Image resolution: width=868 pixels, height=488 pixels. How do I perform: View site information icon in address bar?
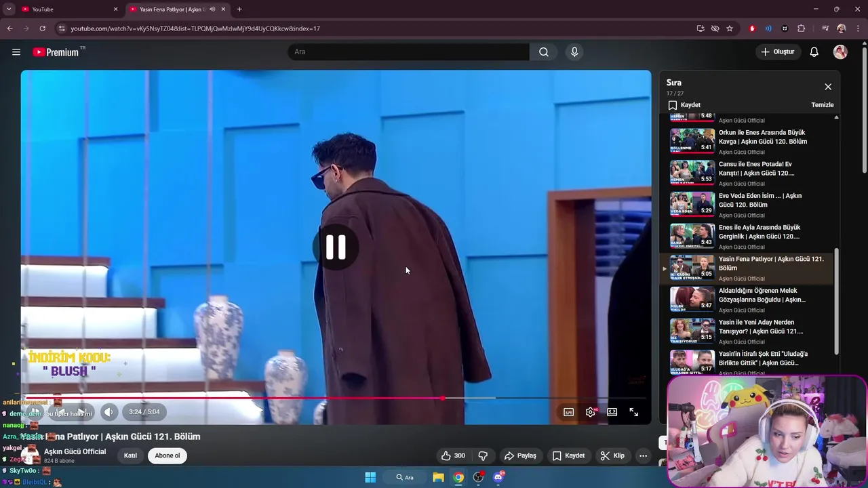(62, 28)
